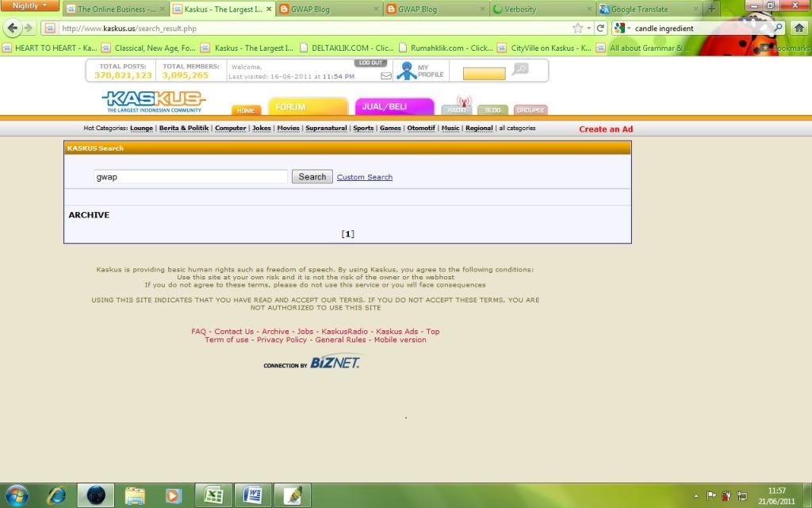Show hidden system tray icons
812x508 pixels.
point(695,496)
